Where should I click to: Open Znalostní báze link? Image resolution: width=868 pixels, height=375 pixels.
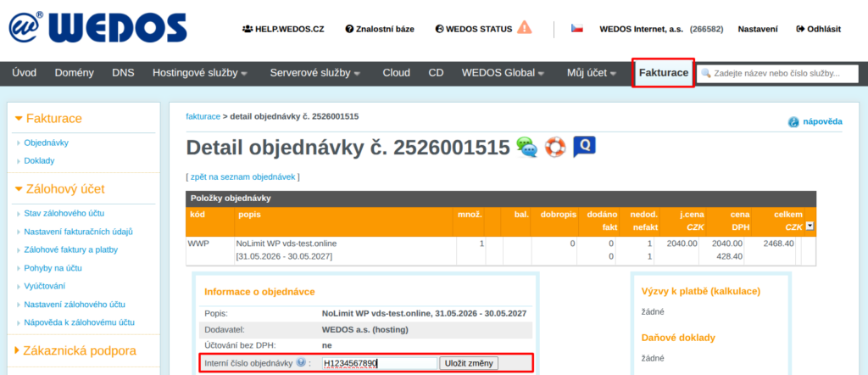pyautogui.click(x=380, y=29)
